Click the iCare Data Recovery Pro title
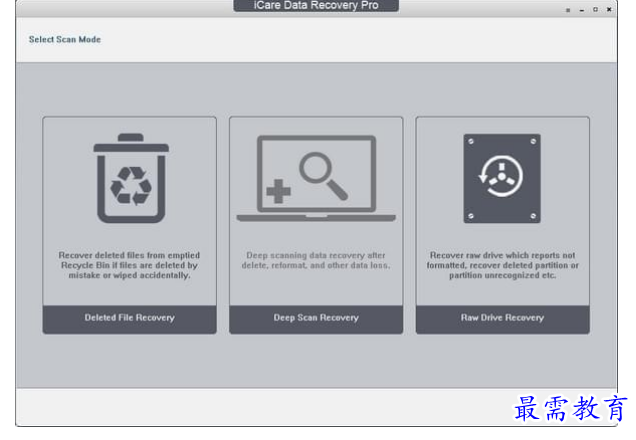Image resolution: width=636 pixels, height=440 pixels. pos(316,5)
